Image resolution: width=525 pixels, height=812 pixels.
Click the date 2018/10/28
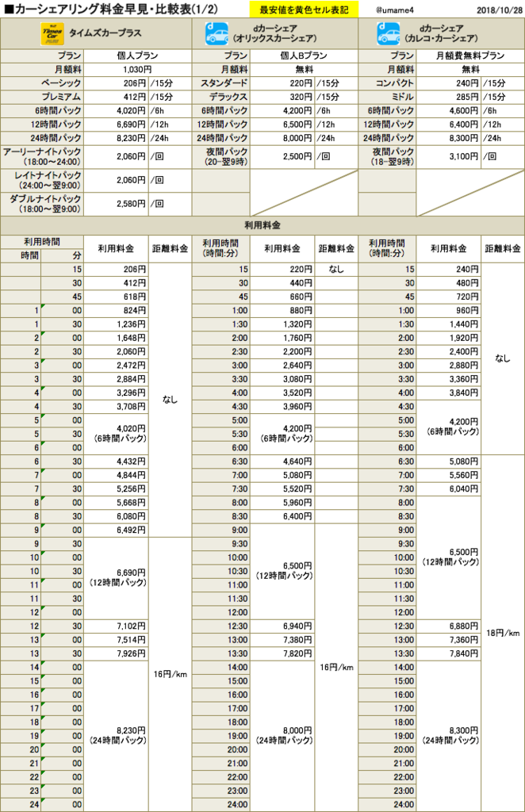coord(500,10)
